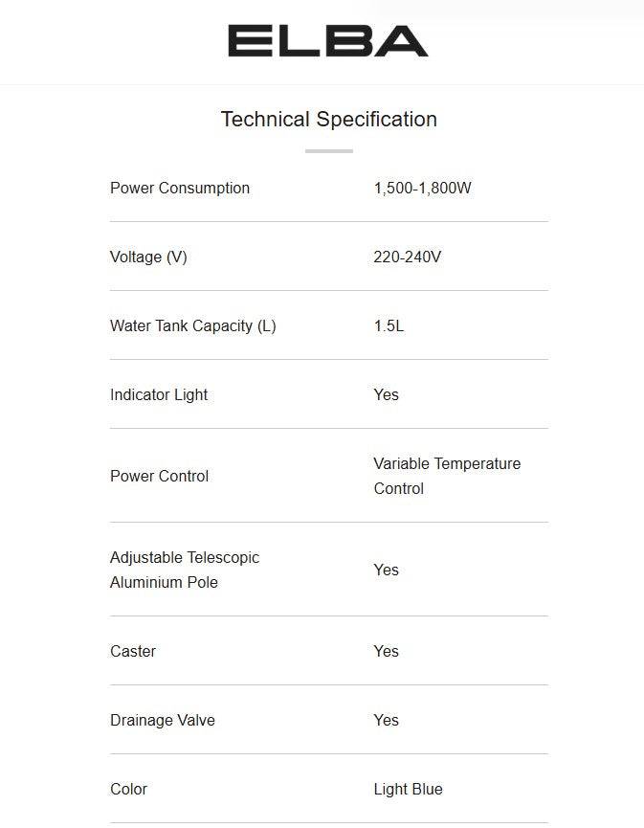Click the Color label

pos(128,790)
